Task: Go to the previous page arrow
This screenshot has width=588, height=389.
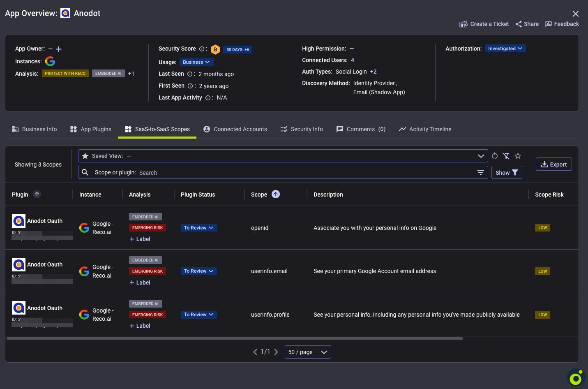Action: 255,352
